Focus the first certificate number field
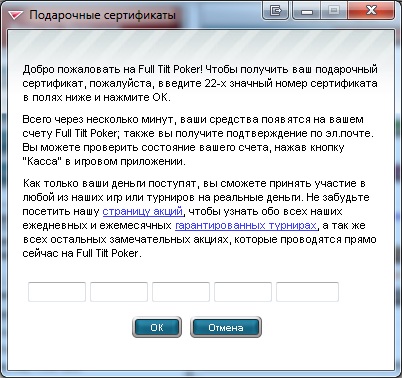This screenshot has width=402, height=378. [x=57, y=292]
